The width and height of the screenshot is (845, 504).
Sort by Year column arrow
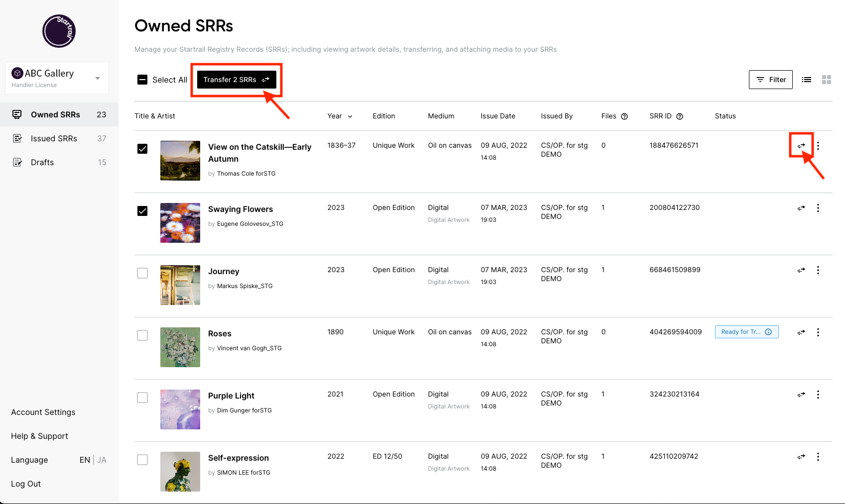coord(350,116)
